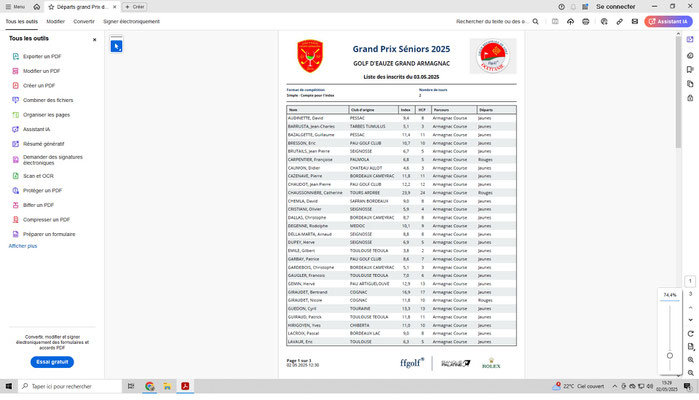Open the Biffer un PDF tool

pyautogui.click(x=38, y=205)
